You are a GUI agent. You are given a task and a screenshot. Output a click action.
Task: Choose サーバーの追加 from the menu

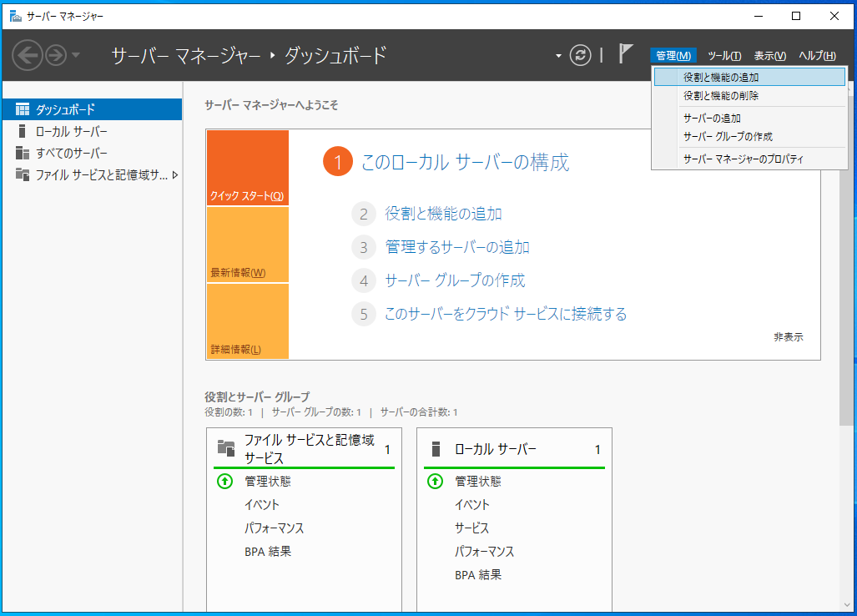[749, 118]
